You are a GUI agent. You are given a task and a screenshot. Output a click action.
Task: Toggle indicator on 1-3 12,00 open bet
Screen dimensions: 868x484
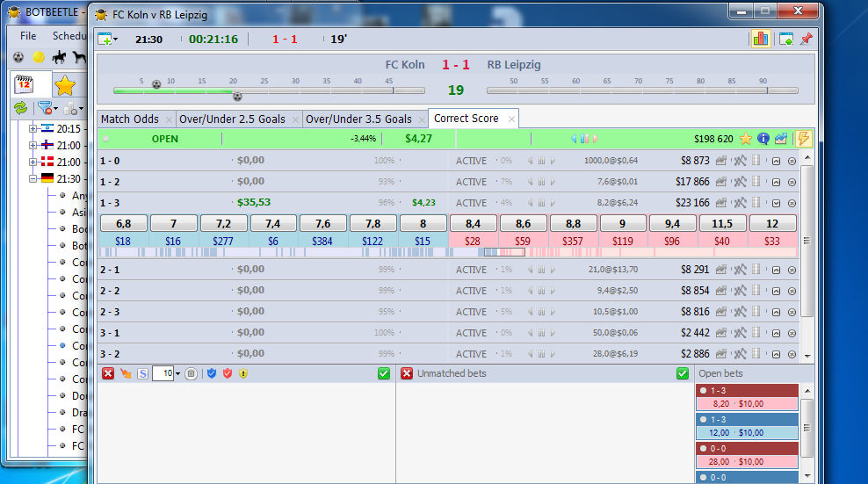click(x=703, y=419)
